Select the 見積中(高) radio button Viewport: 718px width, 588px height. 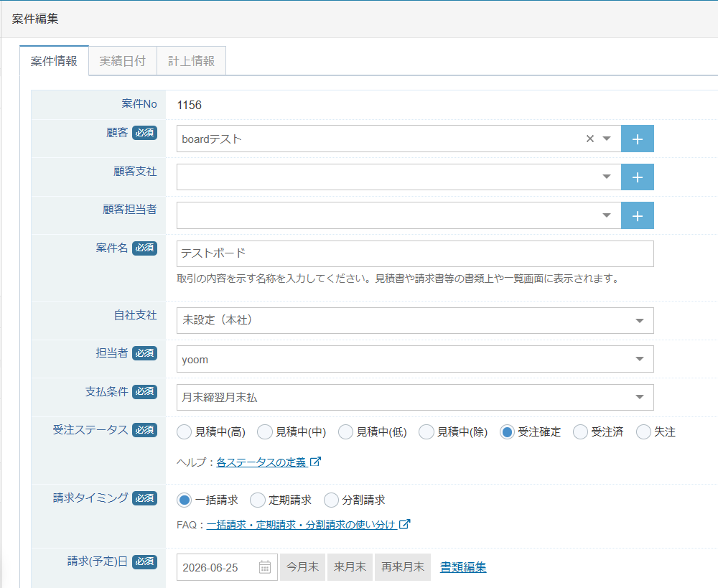pos(184,431)
